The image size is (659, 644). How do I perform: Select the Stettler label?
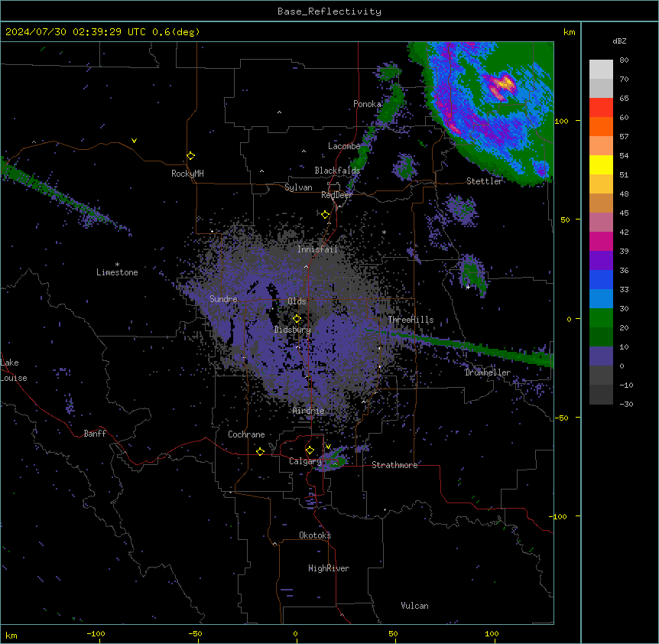[485, 181]
